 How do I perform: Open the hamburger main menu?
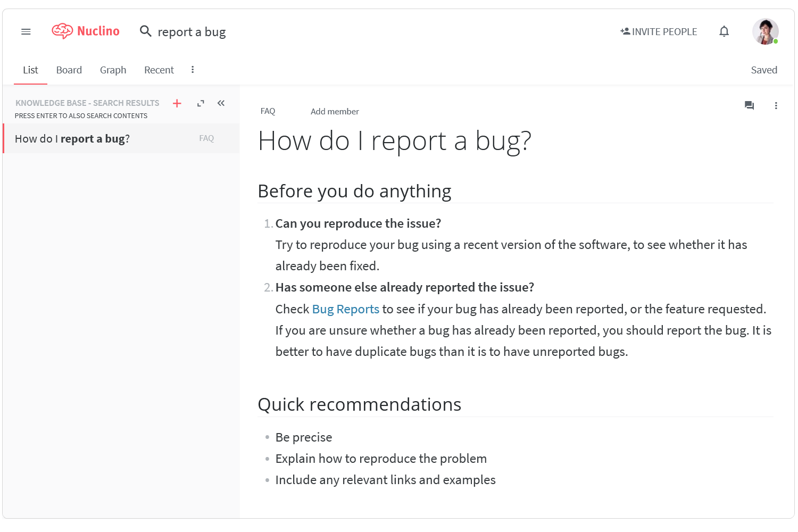[x=26, y=32]
